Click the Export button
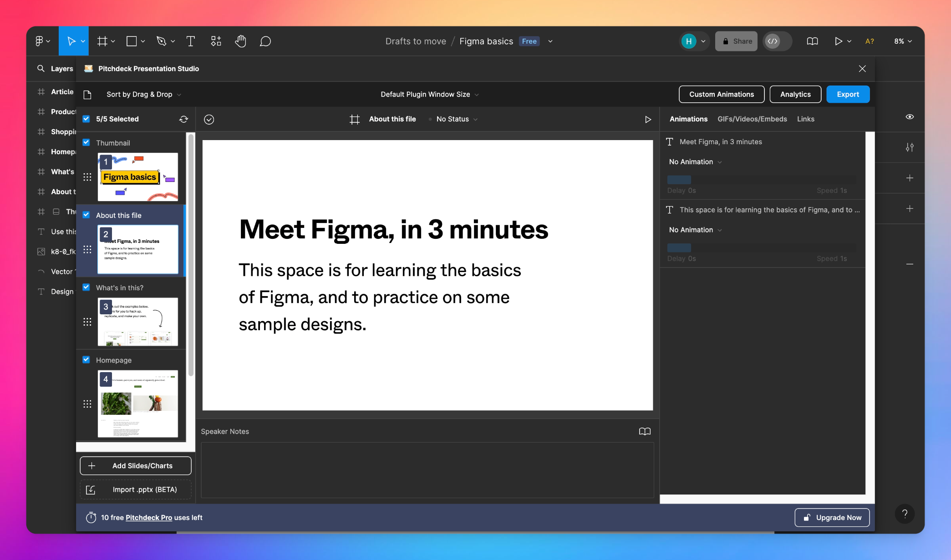This screenshot has width=951, height=560. coord(848,95)
